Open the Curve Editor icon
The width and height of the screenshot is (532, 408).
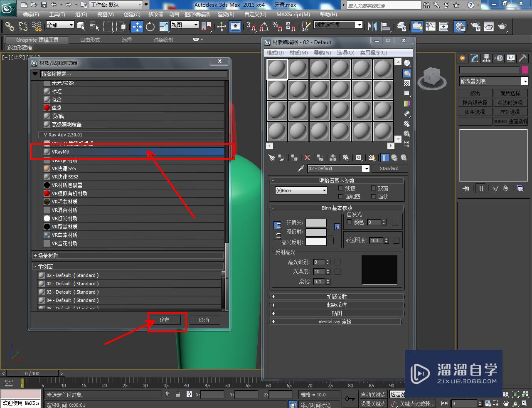point(431,27)
